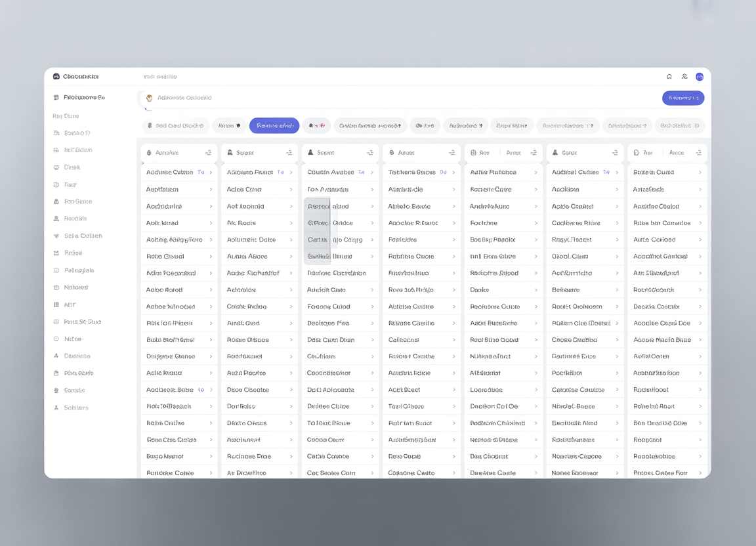Screen dimensions: 756x546
Task: Click the purple action button right of search bar
Action: (682, 98)
